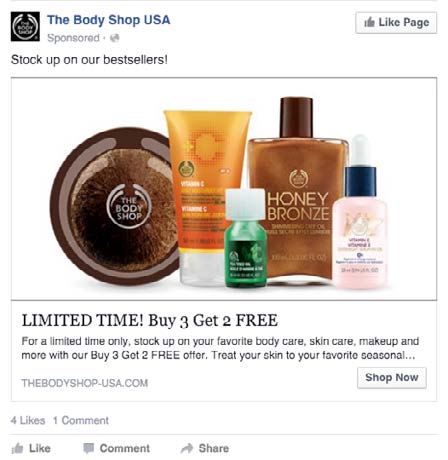Click the Sponsored label
This screenshot has width=448, height=460.
point(73,38)
